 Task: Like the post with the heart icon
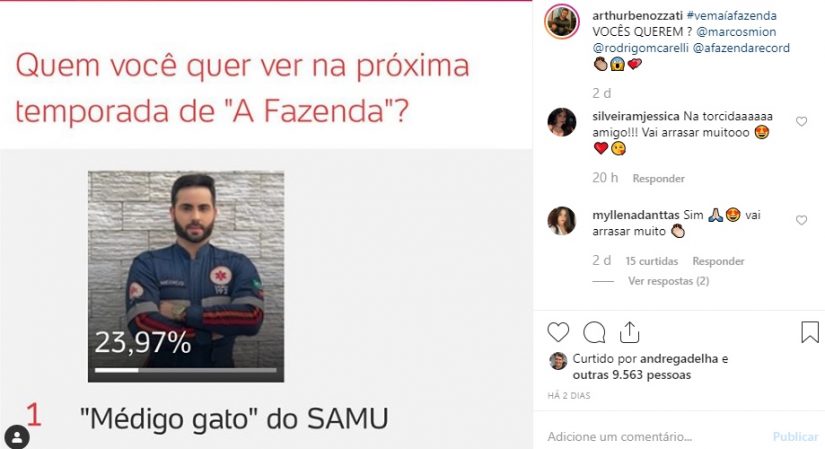pos(558,333)
